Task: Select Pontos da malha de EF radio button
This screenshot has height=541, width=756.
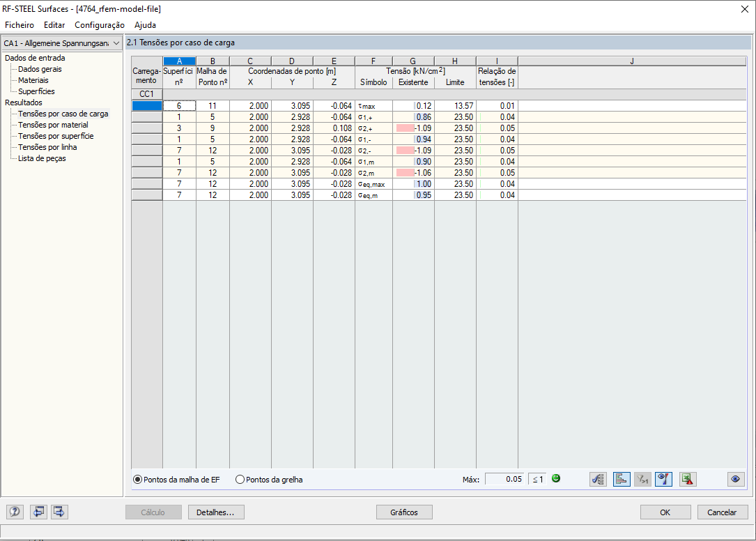Action: [137, 480]
